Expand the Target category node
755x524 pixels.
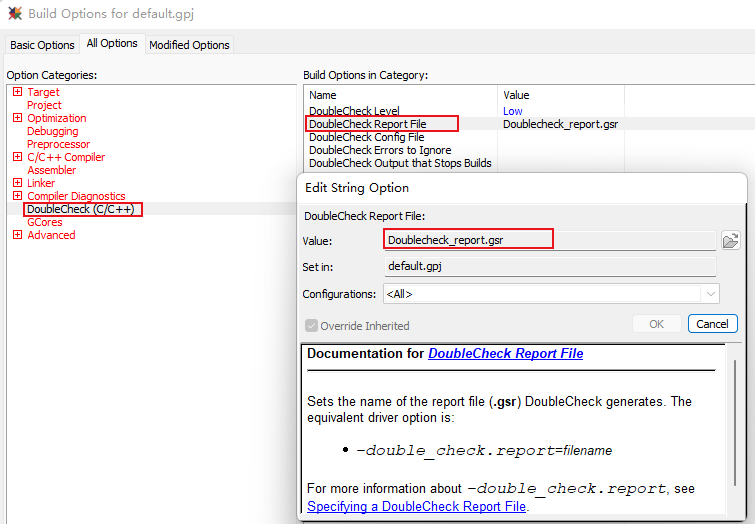[x=17, y=92]
